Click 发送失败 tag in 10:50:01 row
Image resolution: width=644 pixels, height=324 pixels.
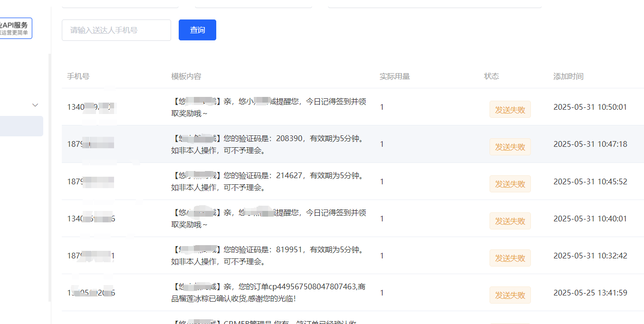click(510, 110)
